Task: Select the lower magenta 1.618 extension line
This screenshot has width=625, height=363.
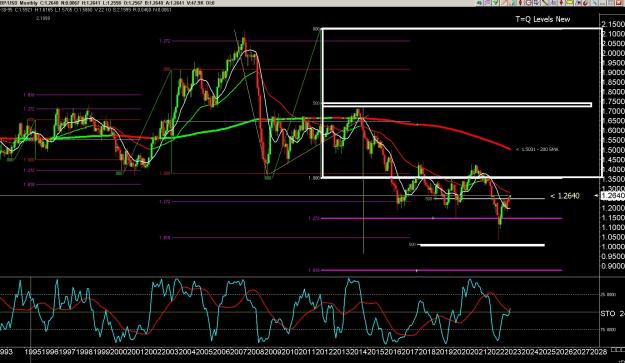Action: [x=441, y=270]
